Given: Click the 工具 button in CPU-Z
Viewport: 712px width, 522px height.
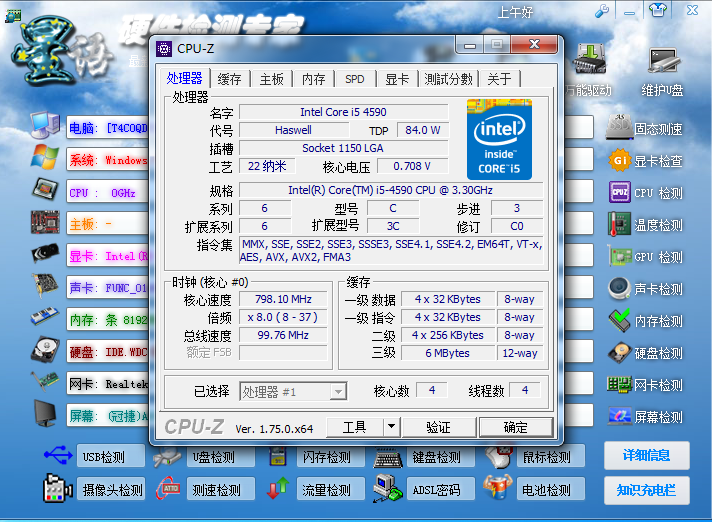Looking at the screenshot, I should 355,427.
